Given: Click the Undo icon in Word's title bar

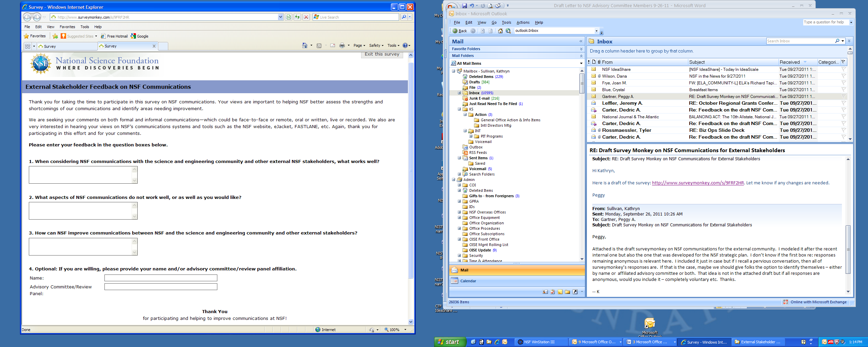Looking at the screenshot, I should [x=472, y=5].
